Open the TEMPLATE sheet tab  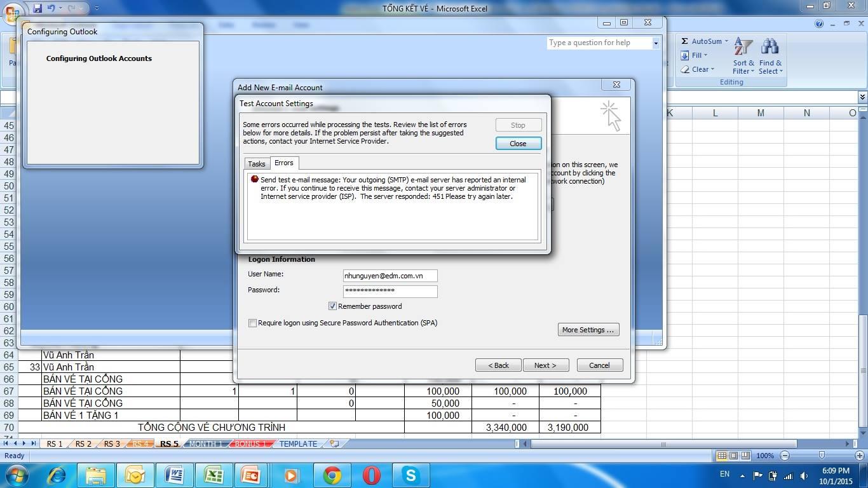[x=298, y=444]
